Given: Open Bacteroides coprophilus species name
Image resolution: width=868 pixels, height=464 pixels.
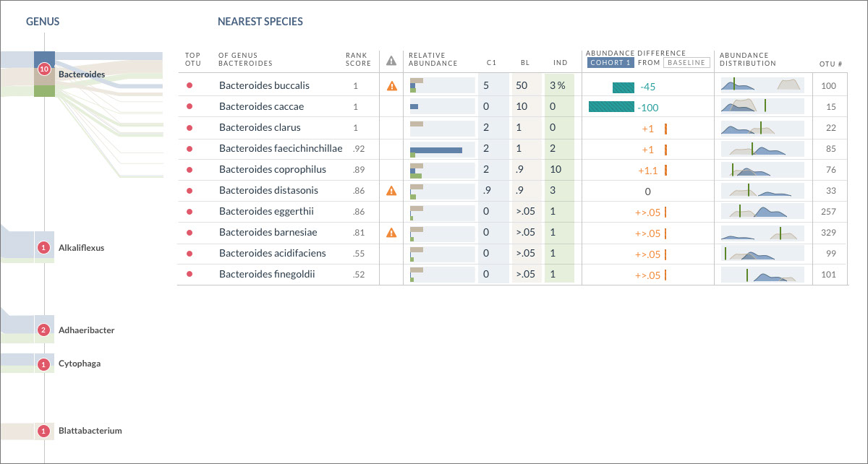Looking at the screenshot, I should [273, 170].
